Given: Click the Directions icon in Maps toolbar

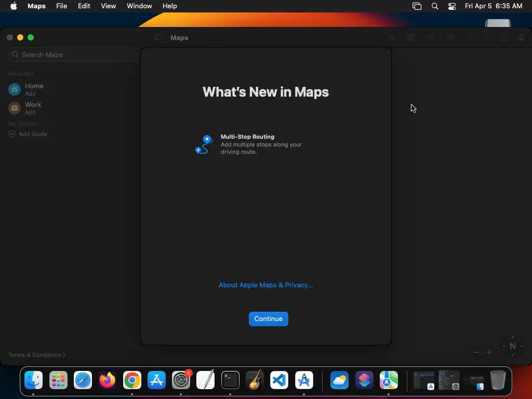Looking at the screenshot, I should (470, 37).
